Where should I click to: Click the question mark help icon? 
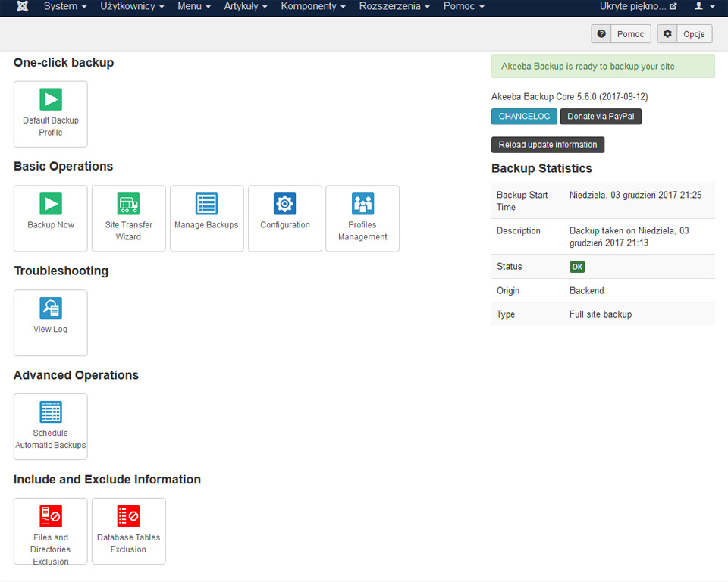(601, 34)
